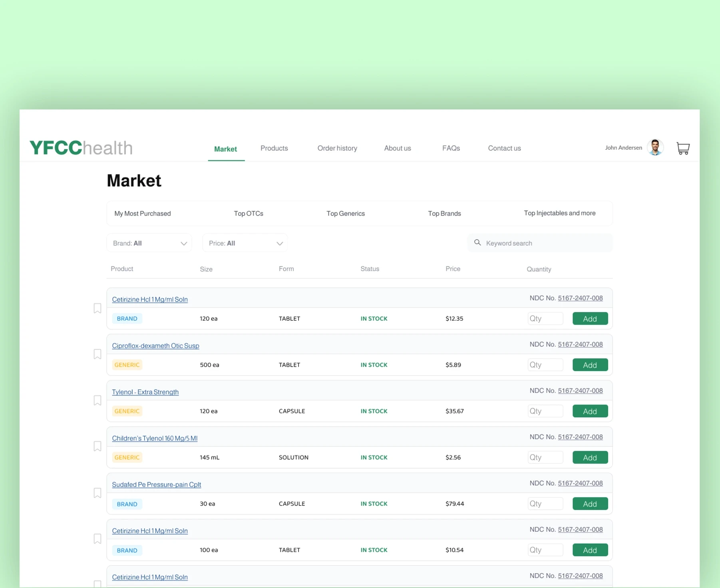Bookmark Tylenol - Extra Strength item
This screenshot has width=720, height=588.
point(97,400)
